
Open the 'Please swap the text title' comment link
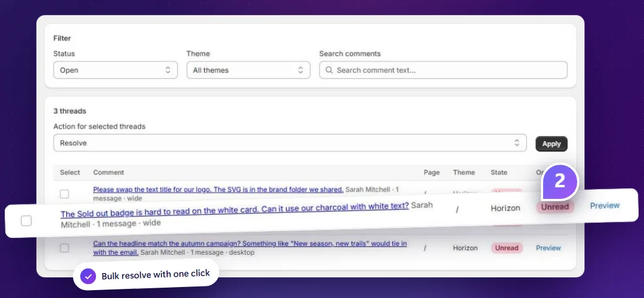click(218, 190)
